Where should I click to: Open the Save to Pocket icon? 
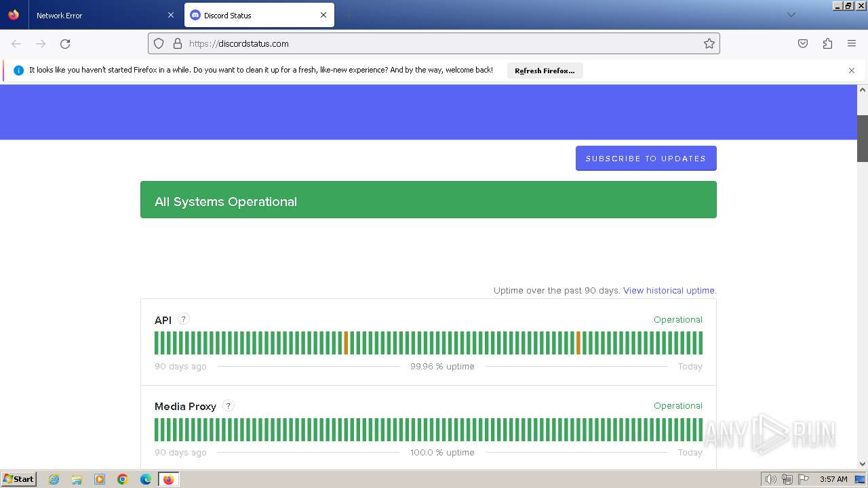(x=803, y=43)
